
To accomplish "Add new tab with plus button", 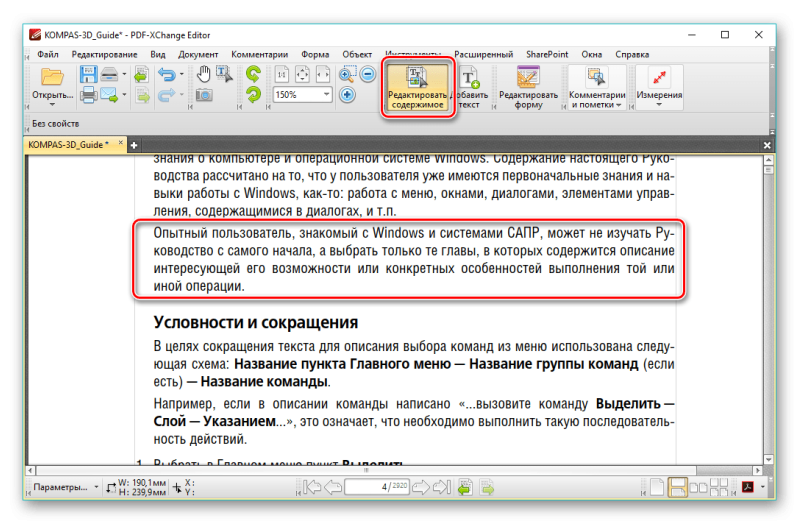I will click(x=134, y=145).
